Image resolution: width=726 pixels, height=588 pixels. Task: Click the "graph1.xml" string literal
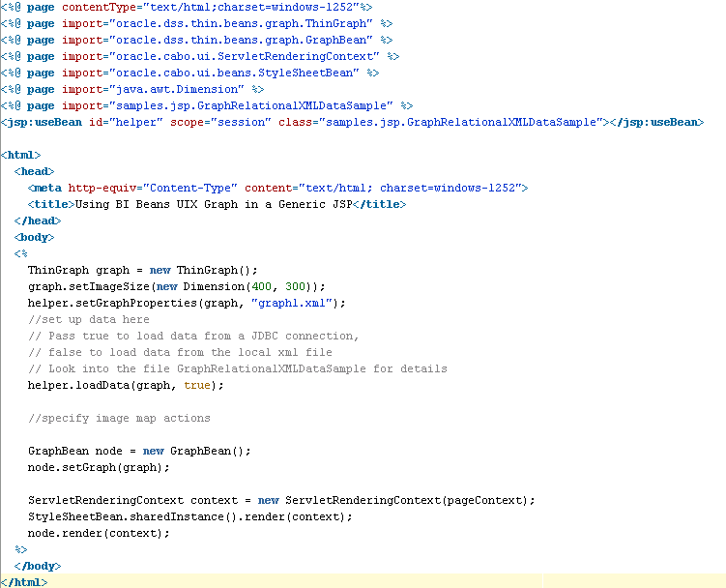(292, 303)
